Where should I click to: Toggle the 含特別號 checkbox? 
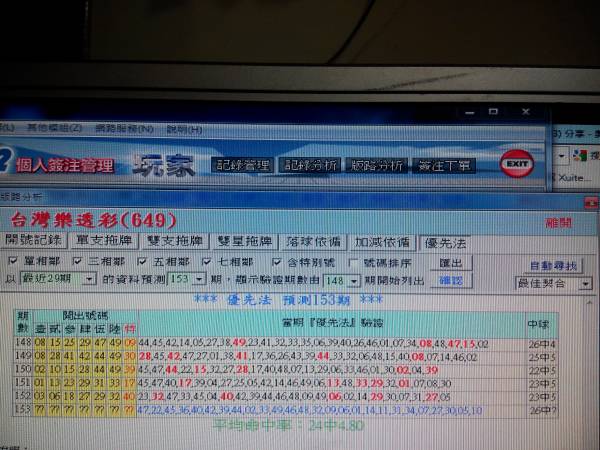276,262
